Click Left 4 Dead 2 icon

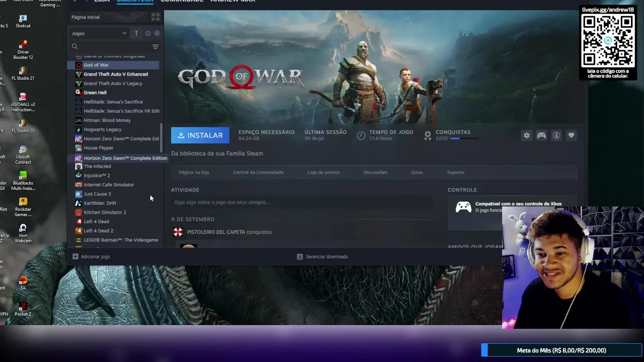point(78,231)
